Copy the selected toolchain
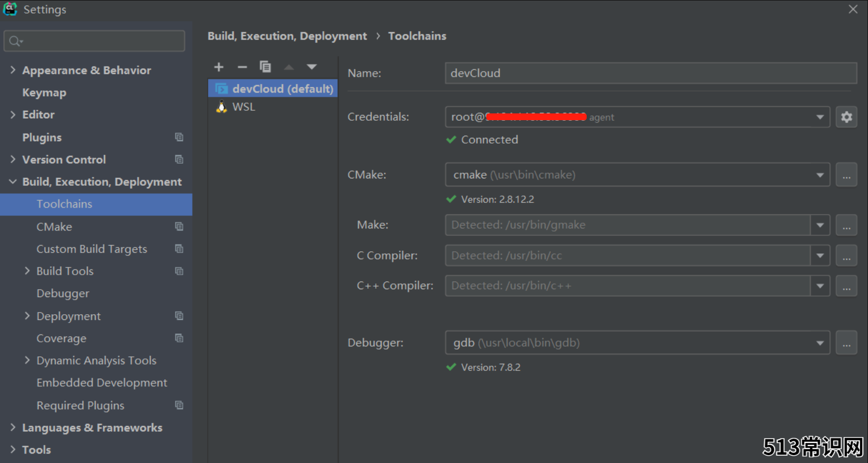The image size is (868, 463). (x=265, y=67)
